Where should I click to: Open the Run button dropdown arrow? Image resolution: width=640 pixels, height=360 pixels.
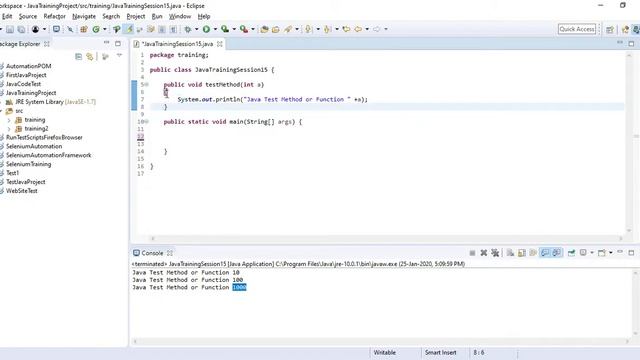[x=215, y=29]
